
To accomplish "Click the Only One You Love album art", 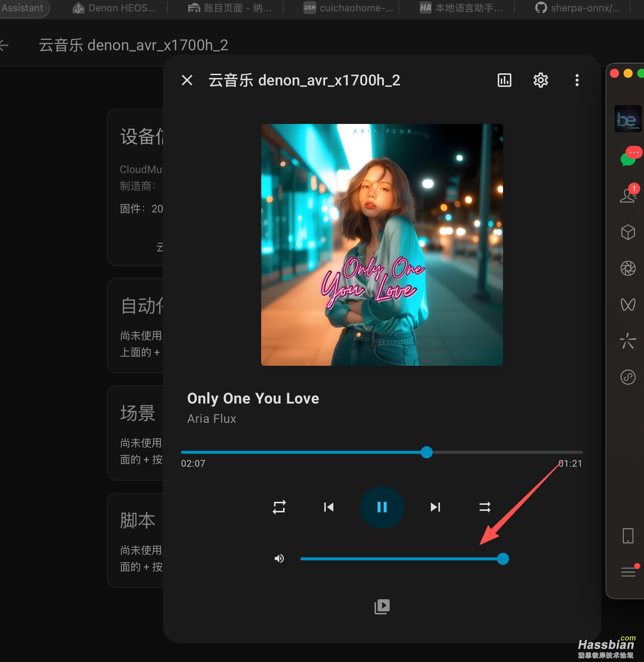I will coord(382,244).
